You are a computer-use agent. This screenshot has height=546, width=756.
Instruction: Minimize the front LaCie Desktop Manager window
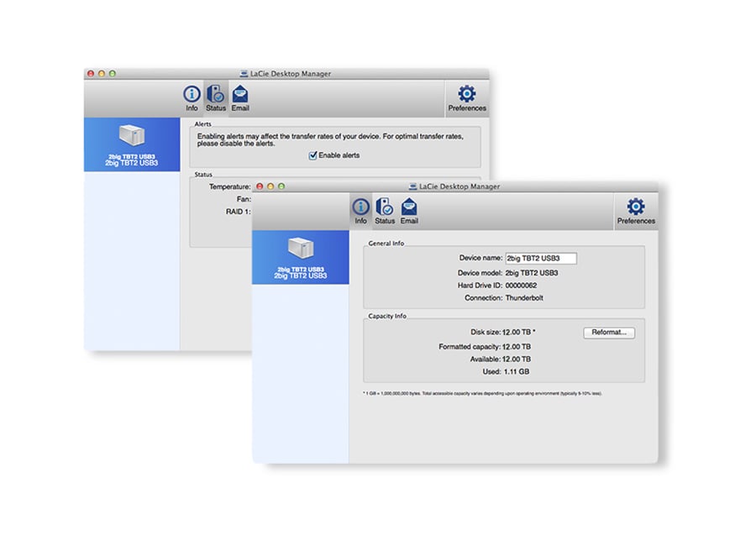(270, 186)
